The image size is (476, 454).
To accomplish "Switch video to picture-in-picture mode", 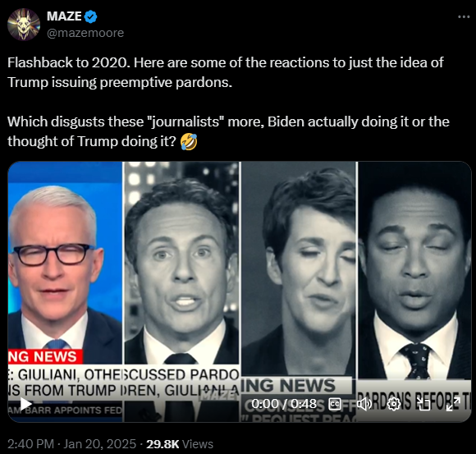I will point(423,404).
